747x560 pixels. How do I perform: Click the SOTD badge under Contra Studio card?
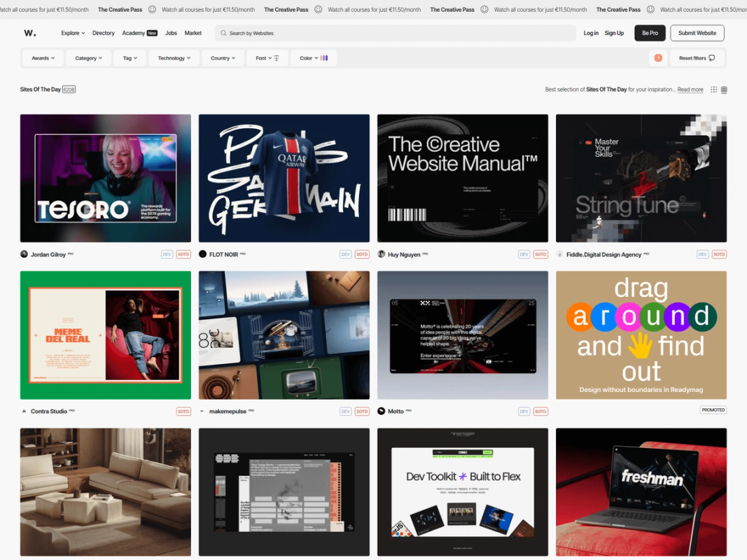click(183, 411)
